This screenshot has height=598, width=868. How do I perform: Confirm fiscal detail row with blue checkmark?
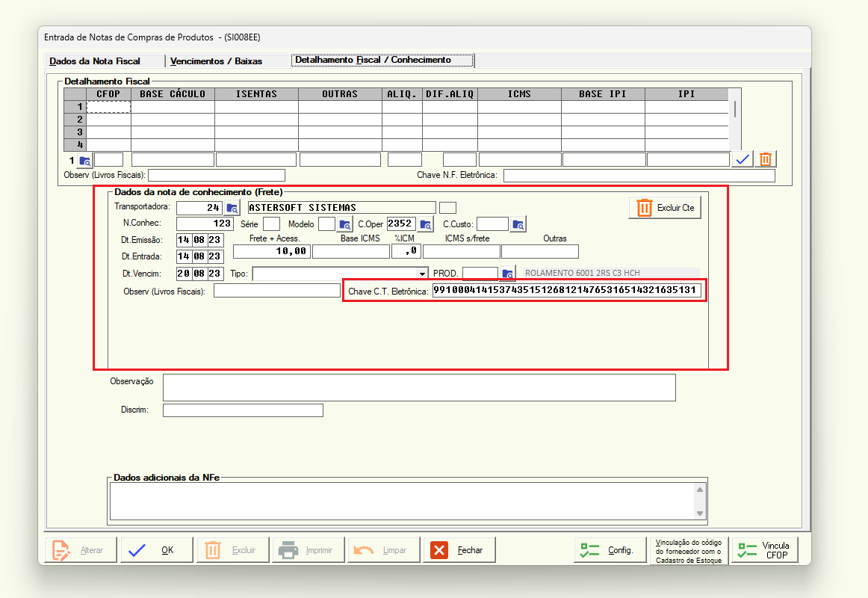tap(743, 159)
